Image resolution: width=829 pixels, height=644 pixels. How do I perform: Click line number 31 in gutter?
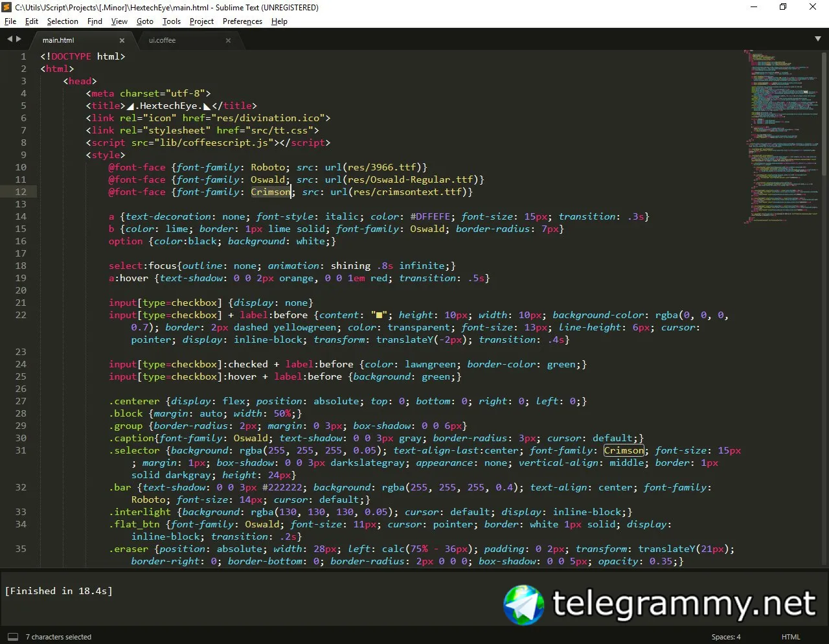point(21,450)
